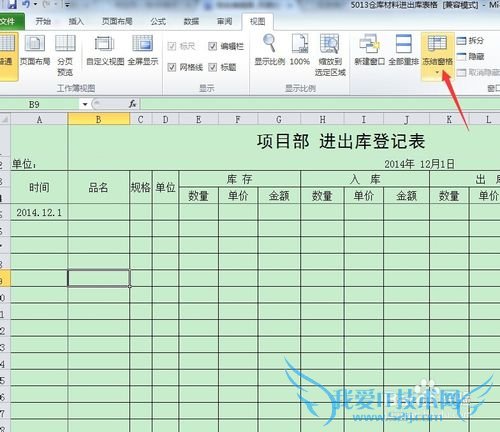The height and width of the screenshot is (432, 500).
Task: Select column G header
Action: point(279,119)
